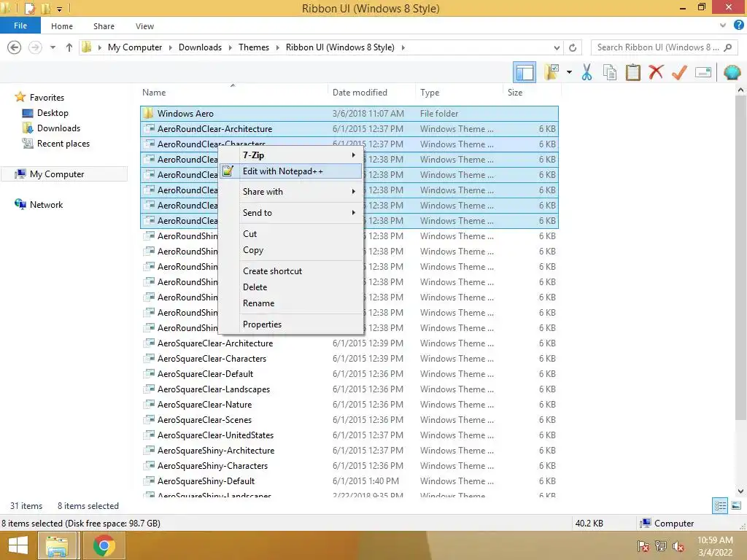Click My Computer in the address breadcrumb
This screenshot has width=747, height=560.
(x=135, y=47)
